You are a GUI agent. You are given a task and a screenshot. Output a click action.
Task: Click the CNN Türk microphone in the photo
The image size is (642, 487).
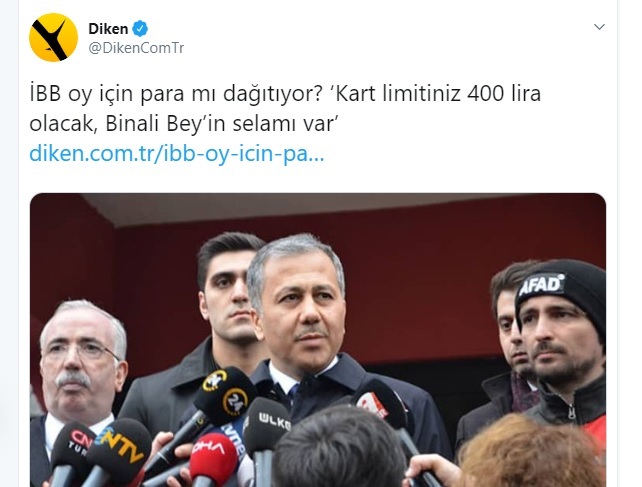coord(75,444)
